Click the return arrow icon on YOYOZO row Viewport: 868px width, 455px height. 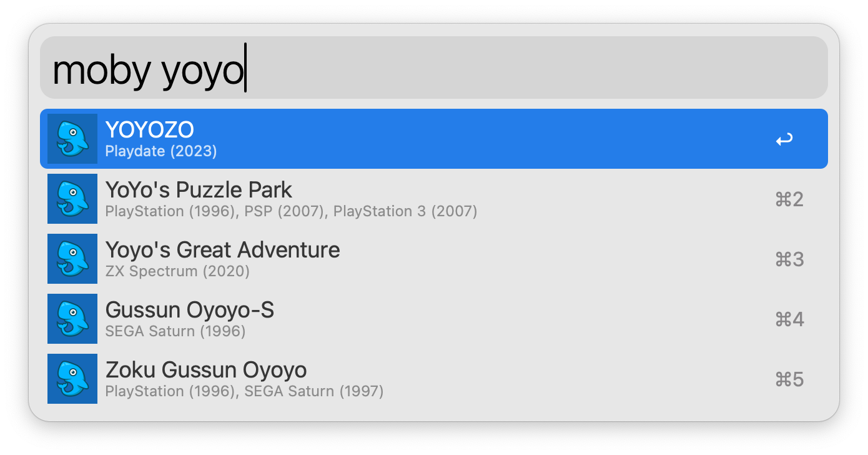784,139
